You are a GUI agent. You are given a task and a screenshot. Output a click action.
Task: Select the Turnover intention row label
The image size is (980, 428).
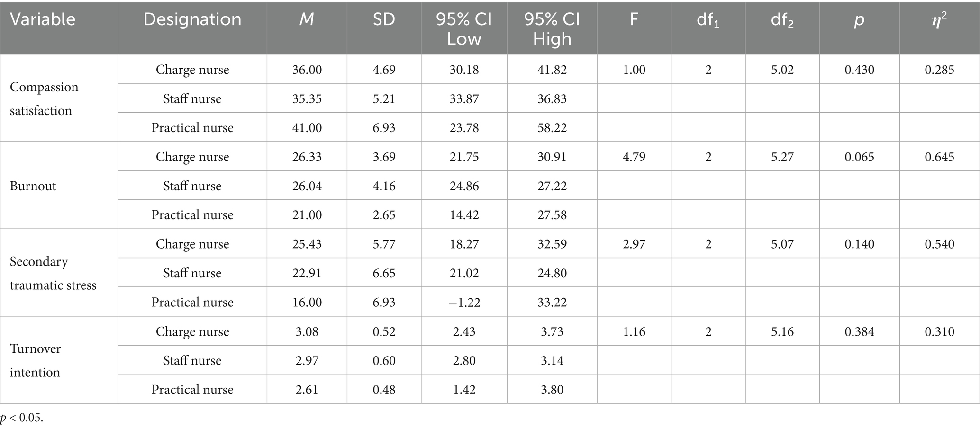tap(36, 360)
